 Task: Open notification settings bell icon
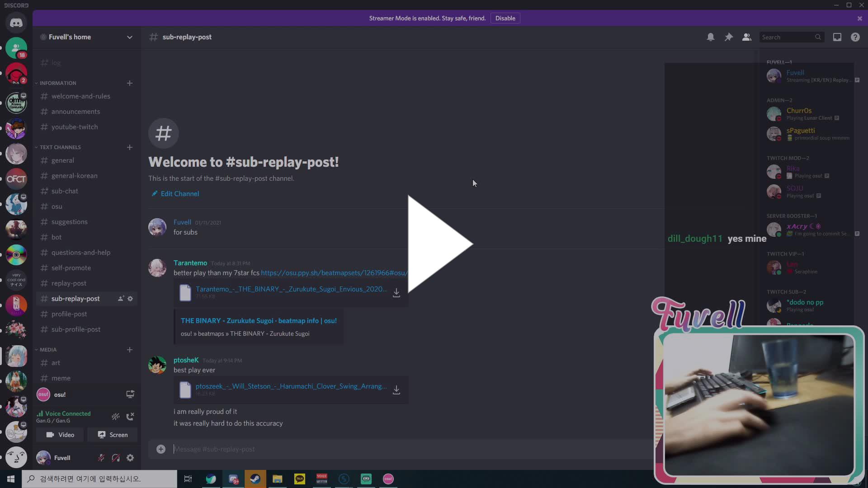point(710,37)
